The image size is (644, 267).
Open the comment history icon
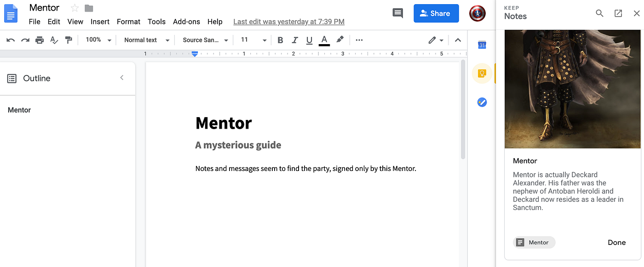[x=397, y=13]
